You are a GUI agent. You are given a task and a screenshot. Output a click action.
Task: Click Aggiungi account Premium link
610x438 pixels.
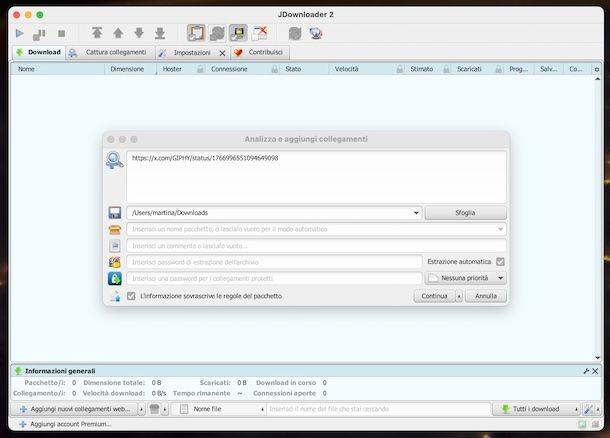pyautogui.click(x=65, y=424)
